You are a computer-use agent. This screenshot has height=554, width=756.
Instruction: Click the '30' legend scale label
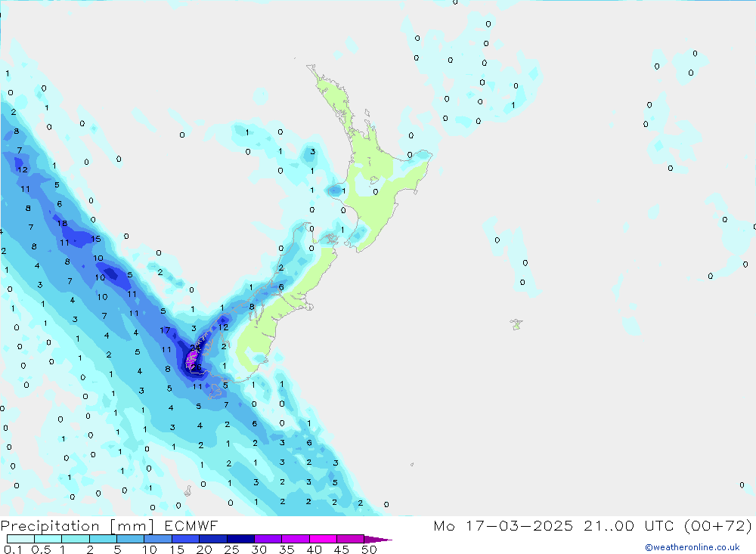tap(259, 549)
